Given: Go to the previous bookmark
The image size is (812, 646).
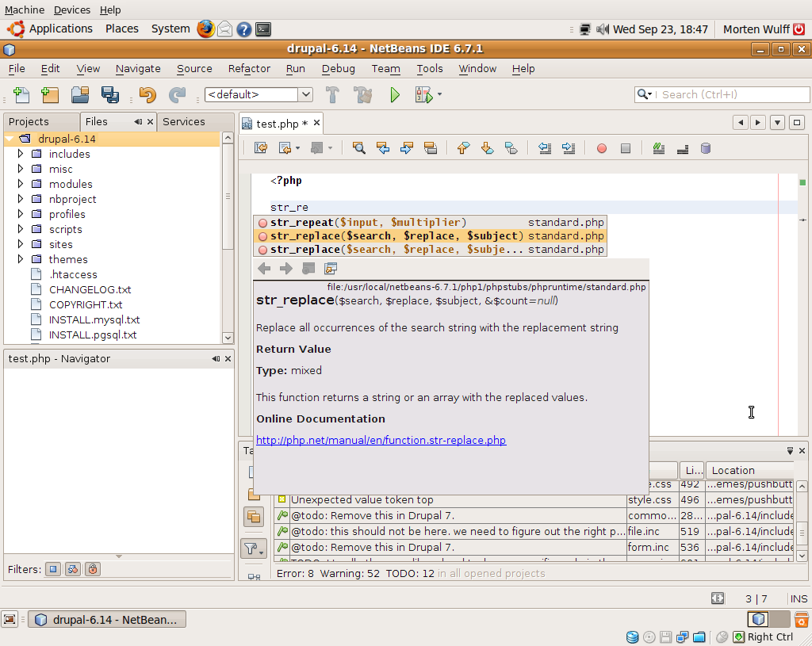Looking at the screenshot, I should tap(463, 148).
